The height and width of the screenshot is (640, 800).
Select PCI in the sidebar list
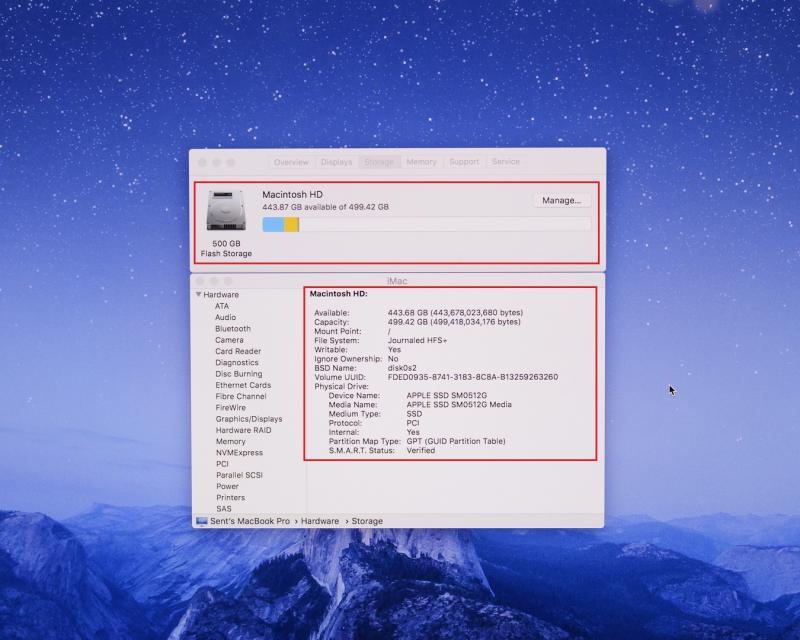click(x=222, y=464)
